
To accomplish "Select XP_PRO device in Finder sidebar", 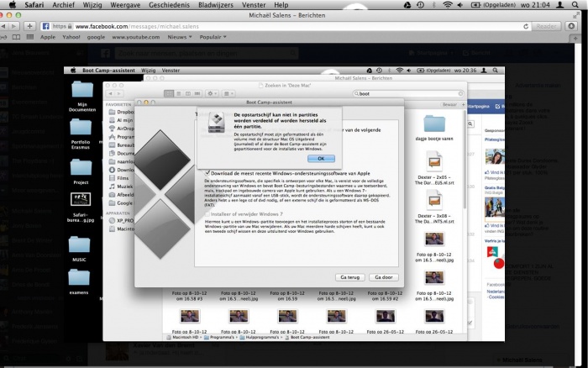I will click(122, 221).
